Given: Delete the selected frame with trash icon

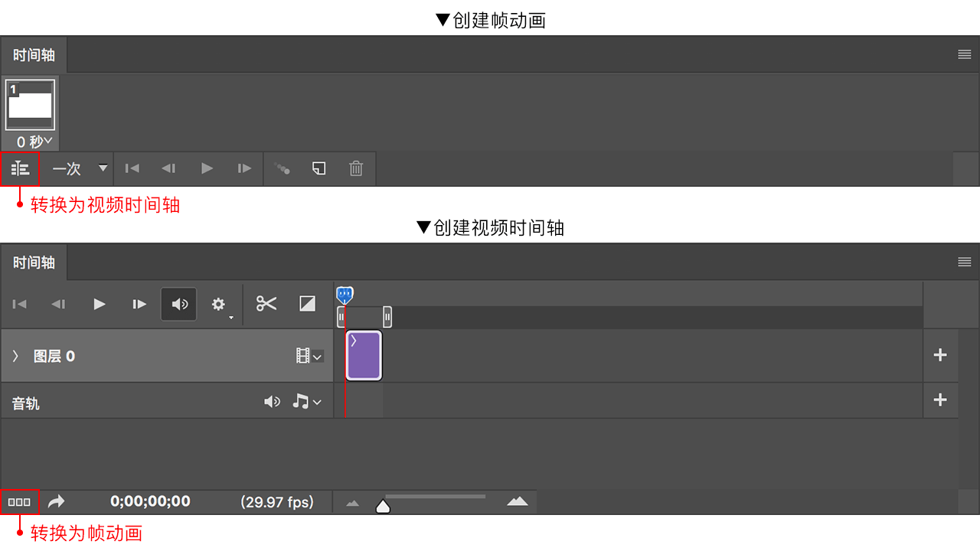Looking at the screenshot, I should 356,168.
